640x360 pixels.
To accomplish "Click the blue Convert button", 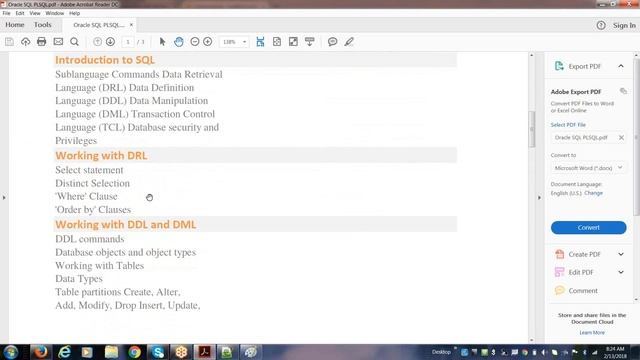I will click(x=588, y=227).
